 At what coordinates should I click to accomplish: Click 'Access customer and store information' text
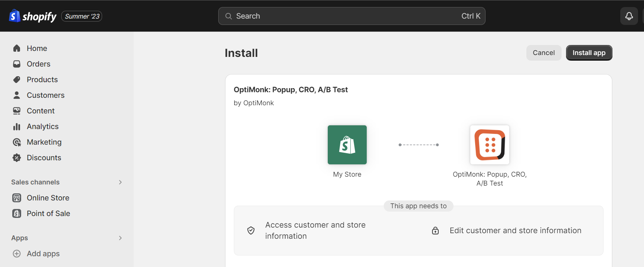[315, 231]
